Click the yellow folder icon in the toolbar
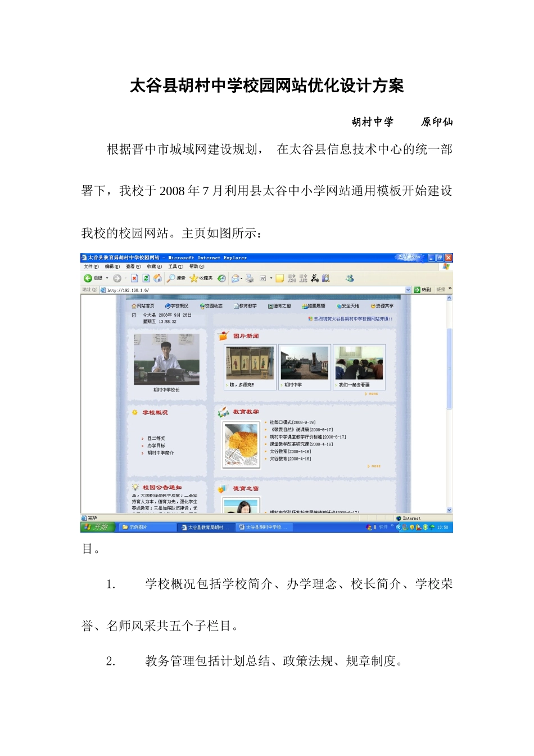Viewport: 534px width, 756px height. 279,278
